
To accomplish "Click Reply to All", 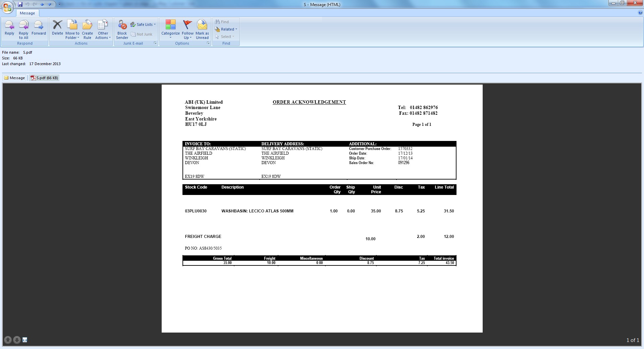I will click(23, 29).
